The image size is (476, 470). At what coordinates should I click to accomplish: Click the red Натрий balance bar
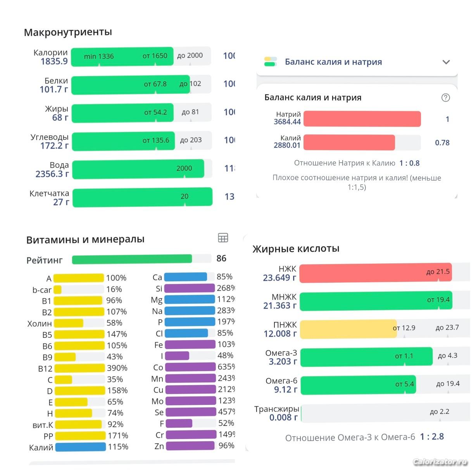362,119
